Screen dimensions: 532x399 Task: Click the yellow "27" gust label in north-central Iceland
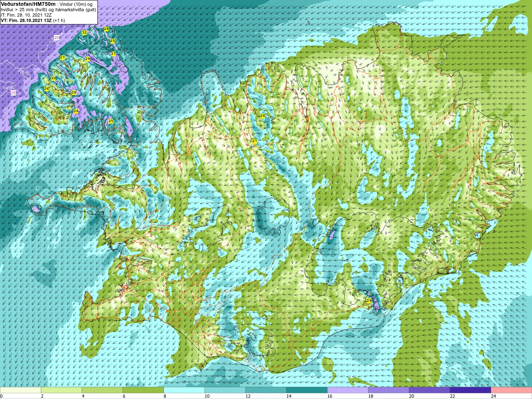[255, 141]
